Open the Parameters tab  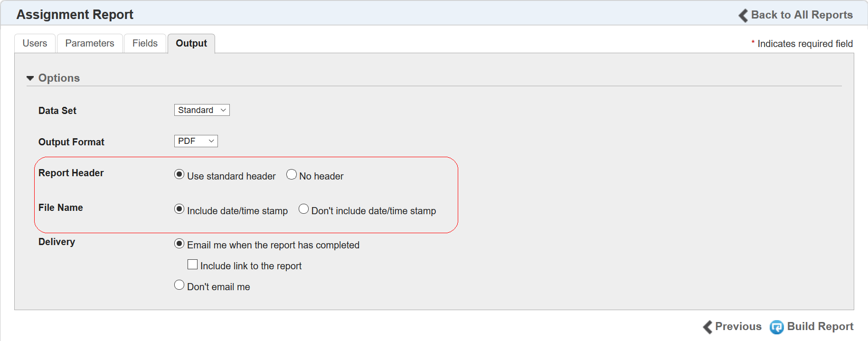coord(90,43)
